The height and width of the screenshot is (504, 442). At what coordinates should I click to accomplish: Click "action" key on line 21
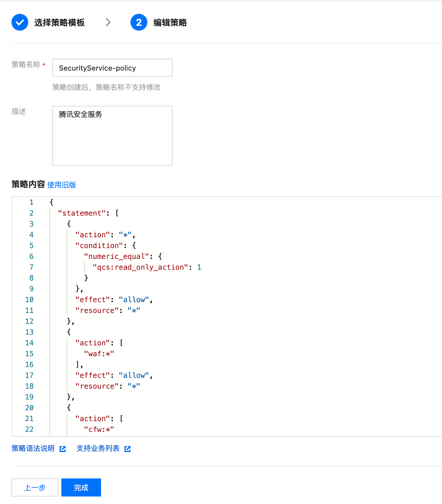(93, 419)
